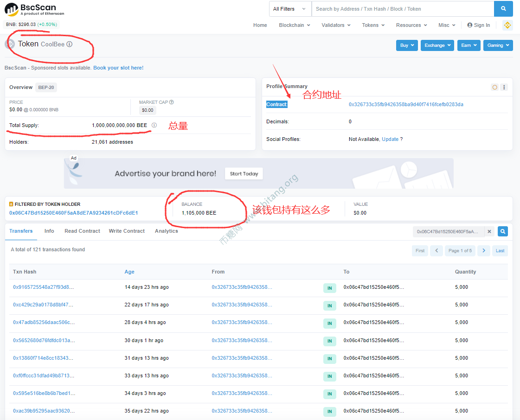Open transaction hash 0x13860f714e8cc18343...
520x420 pixels.
point(43,358)
